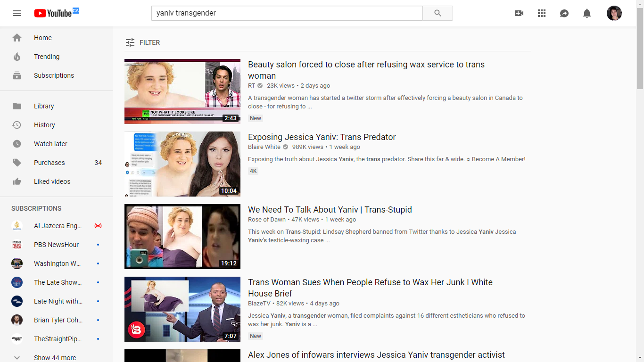Click Al Jazeera English channel avatar
The height and width of the screenshot is (362, 644).
(x=17, y=226)
